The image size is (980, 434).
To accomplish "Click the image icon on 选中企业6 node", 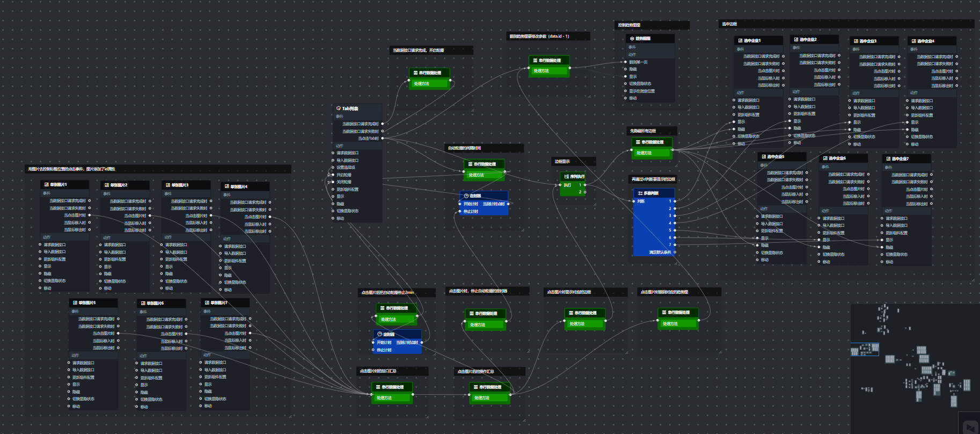I will [825, 158].
